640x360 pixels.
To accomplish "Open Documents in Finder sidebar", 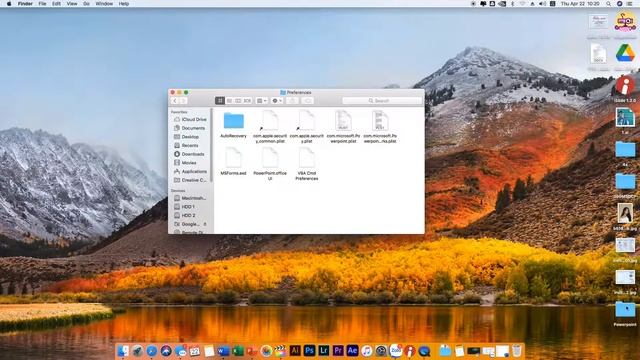I will (190, 128).
